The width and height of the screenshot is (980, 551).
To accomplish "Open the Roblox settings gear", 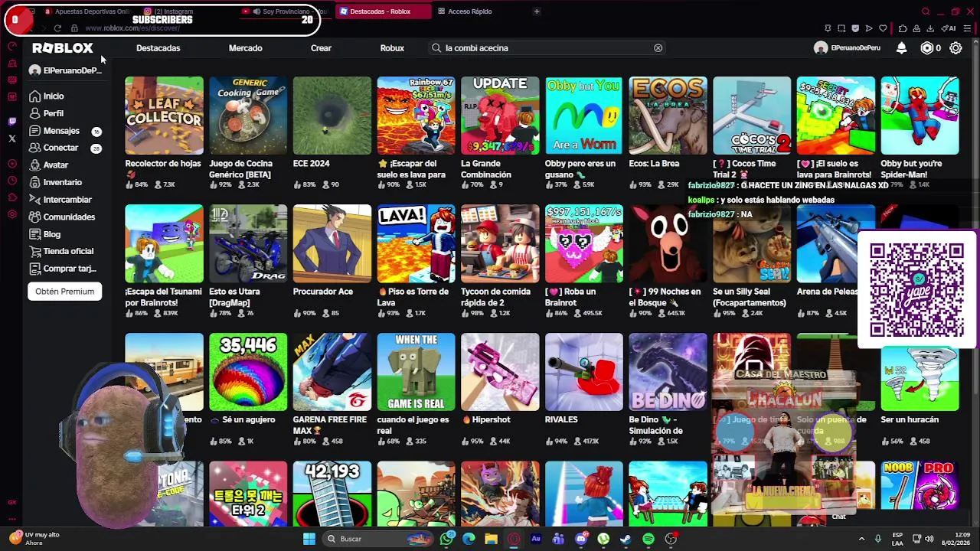I will 955,48.
